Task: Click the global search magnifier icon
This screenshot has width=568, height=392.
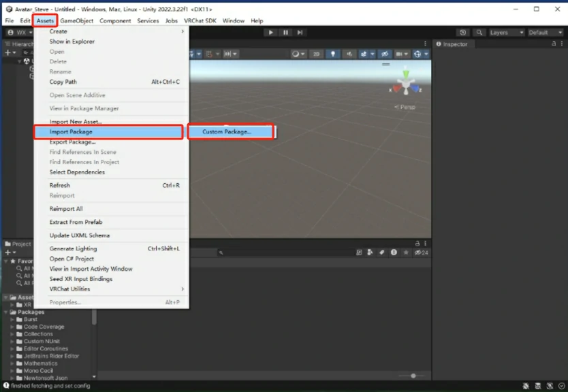Action: [x=479, y=32]
